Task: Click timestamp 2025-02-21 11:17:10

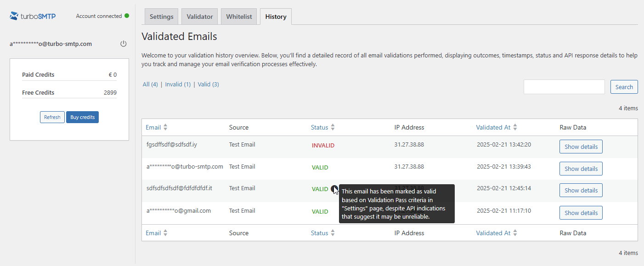Action: point(504,210)
